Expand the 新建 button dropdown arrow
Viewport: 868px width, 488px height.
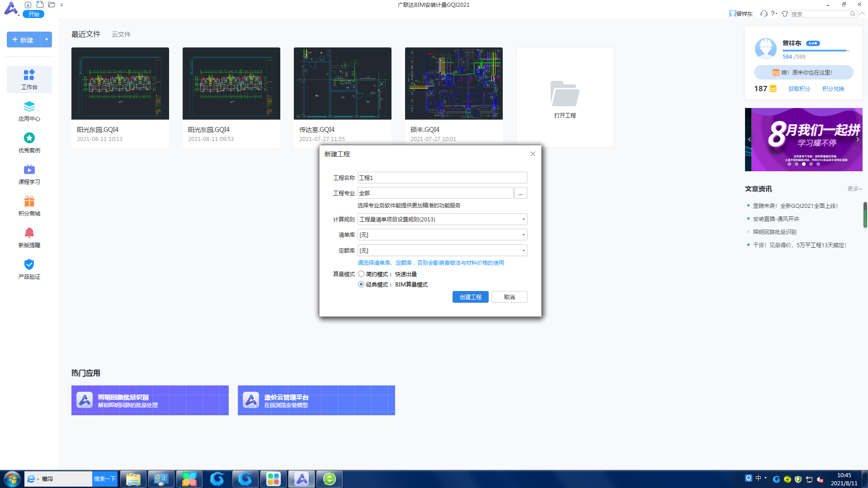pyautogui.click(x=47, y=40)
